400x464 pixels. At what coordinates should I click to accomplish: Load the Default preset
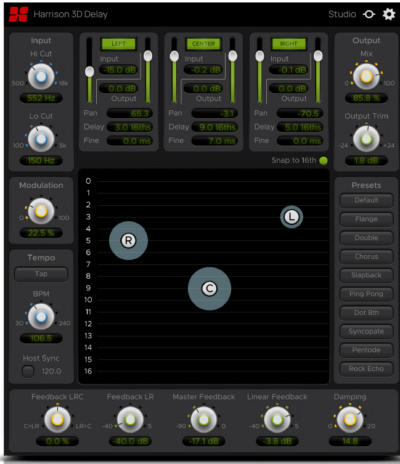click(366, 200)
